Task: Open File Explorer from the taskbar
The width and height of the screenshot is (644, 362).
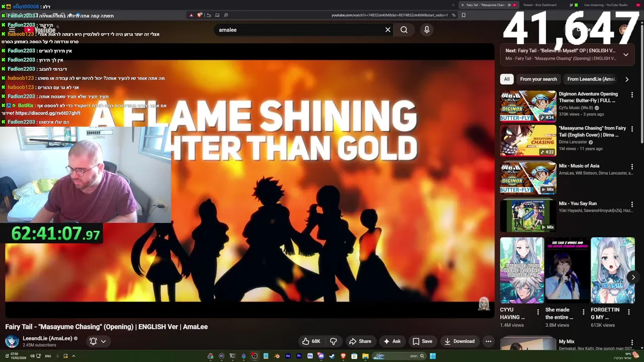Action: (365, 356)
